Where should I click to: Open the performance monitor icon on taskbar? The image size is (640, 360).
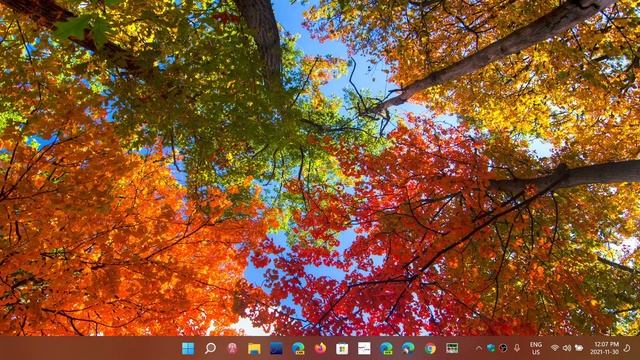452,348
